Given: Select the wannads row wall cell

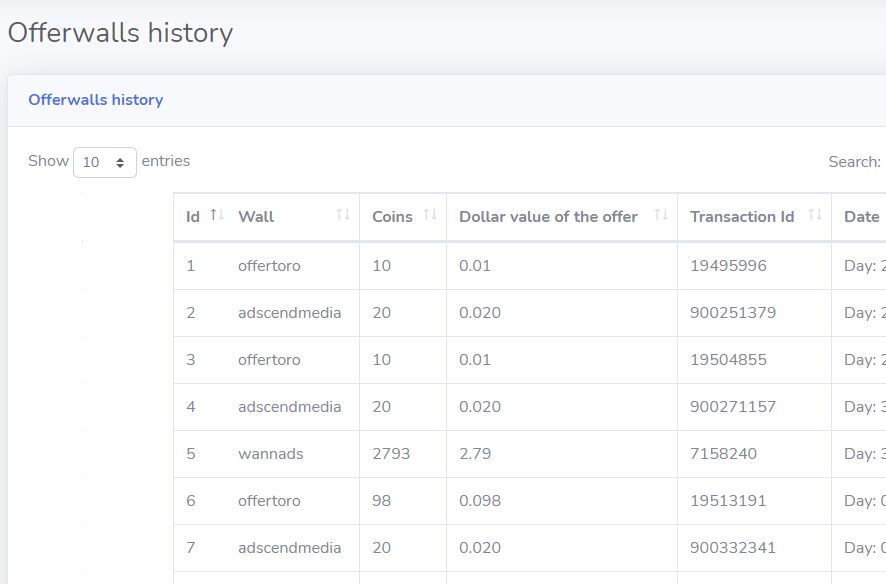Looking at the screenshot, I should pos(270,454).
